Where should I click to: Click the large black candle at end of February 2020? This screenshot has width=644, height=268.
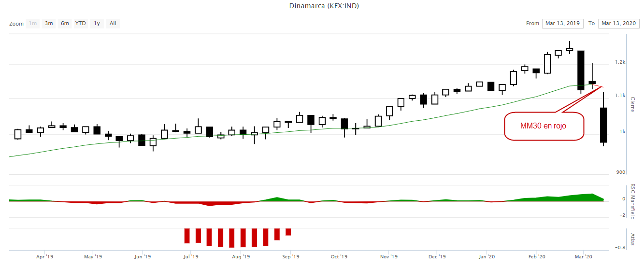coord(581,71)
